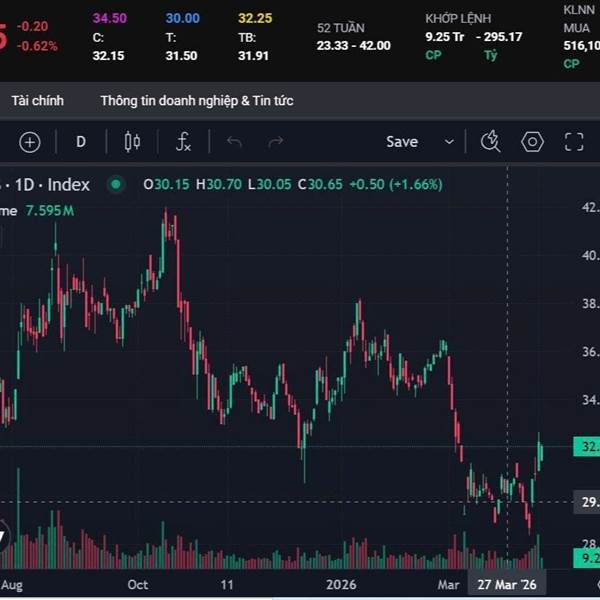Click the compare or add symbol icon

(30, 142)
